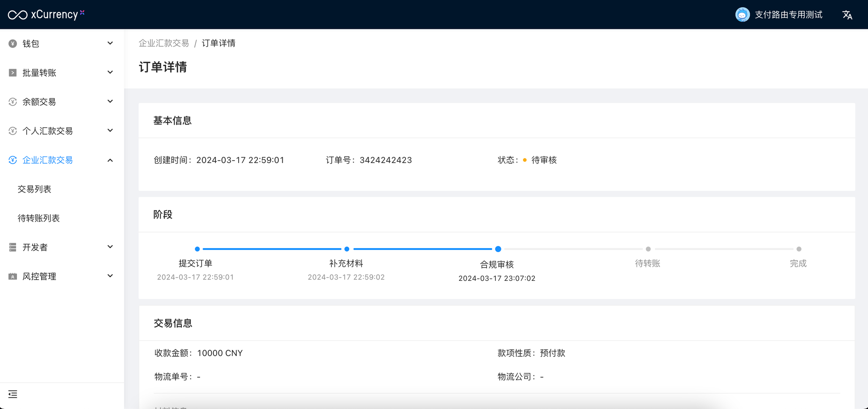Click the 完成 stage label
Screen dimensions: 868x409
tap(798, 263)
